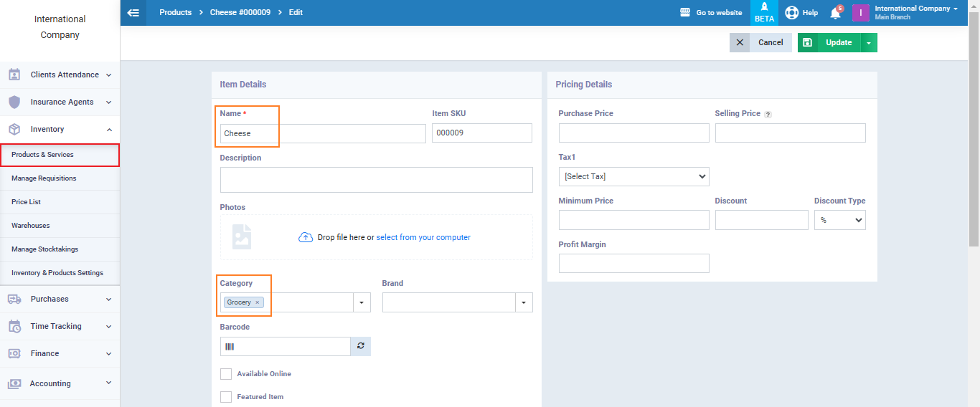Remove the Grocery category tag
The image size is (980, 407).
pyautogui.click(x=258, y=302)
